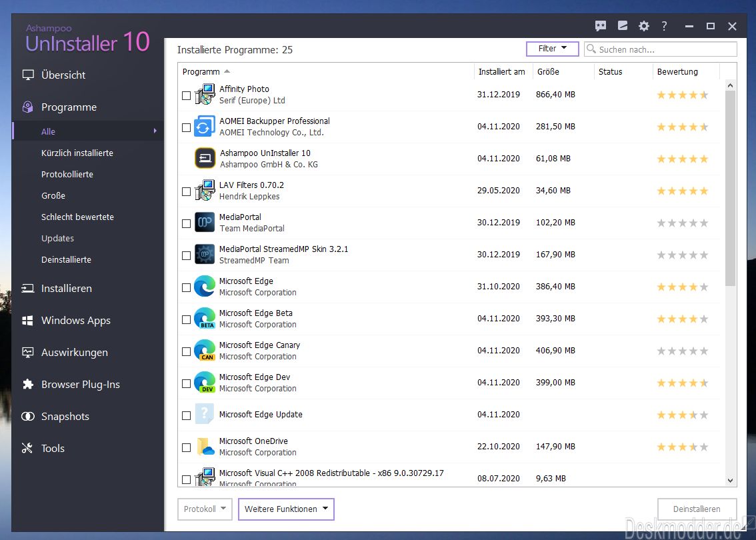756x540 pixels.
Task: Click the Tools wrench icon
Action: pyautogui.click(x=27, y=449)
